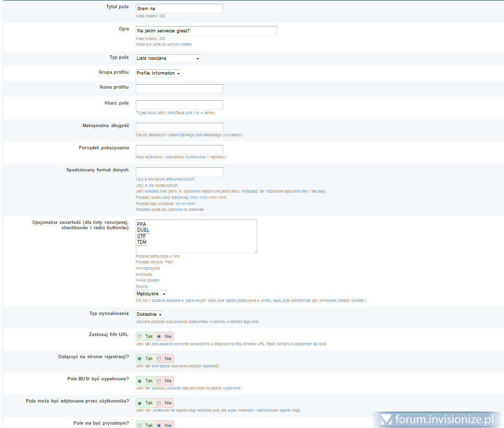Click the Maksymalna długość input field
This screenshot has width=504, height=428.
[x=179, y=127]
